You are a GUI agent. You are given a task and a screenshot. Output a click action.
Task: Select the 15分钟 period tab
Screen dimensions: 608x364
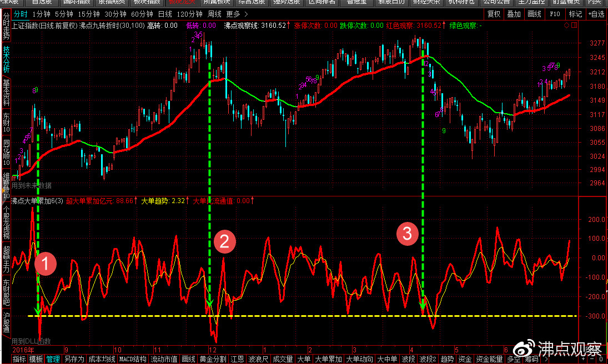click(89, 14)
